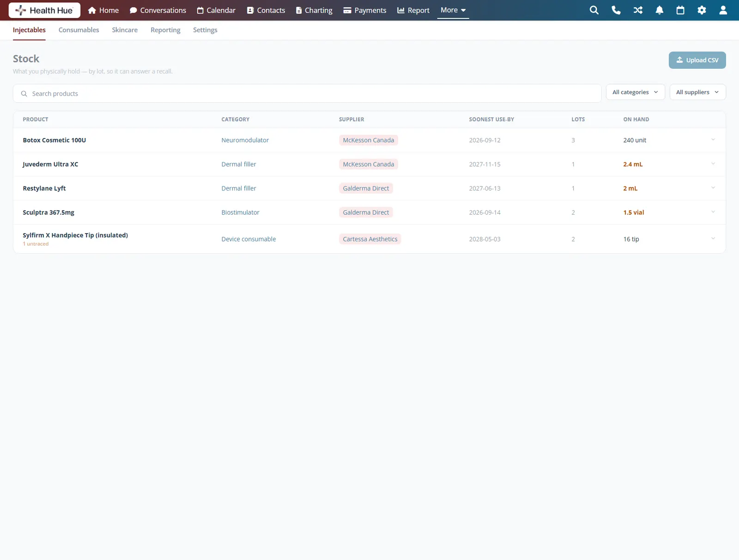Screen dimensions: 739x560
Task: Expand the Botox Cosmetic 100U row chevron
Action: pyautogui.click(x=713, y=140)
